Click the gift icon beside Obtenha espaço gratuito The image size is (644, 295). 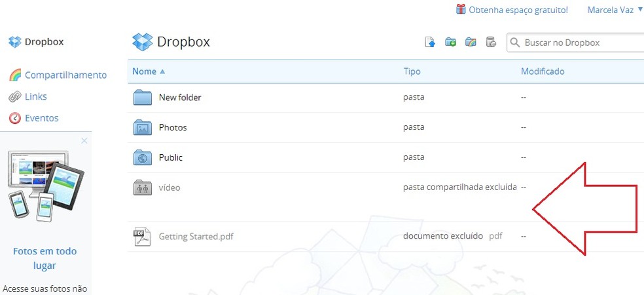[461, 9]
